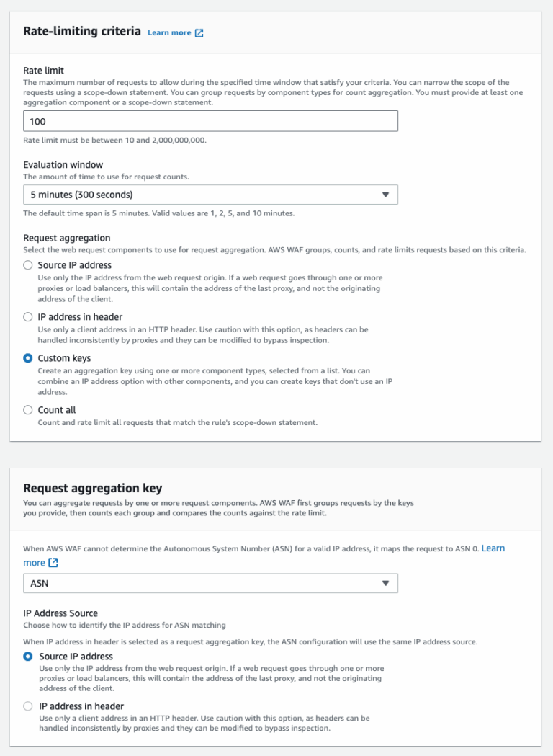Click the Custom keys option label
Screen dimensions: 553x756
coord(63,358)
